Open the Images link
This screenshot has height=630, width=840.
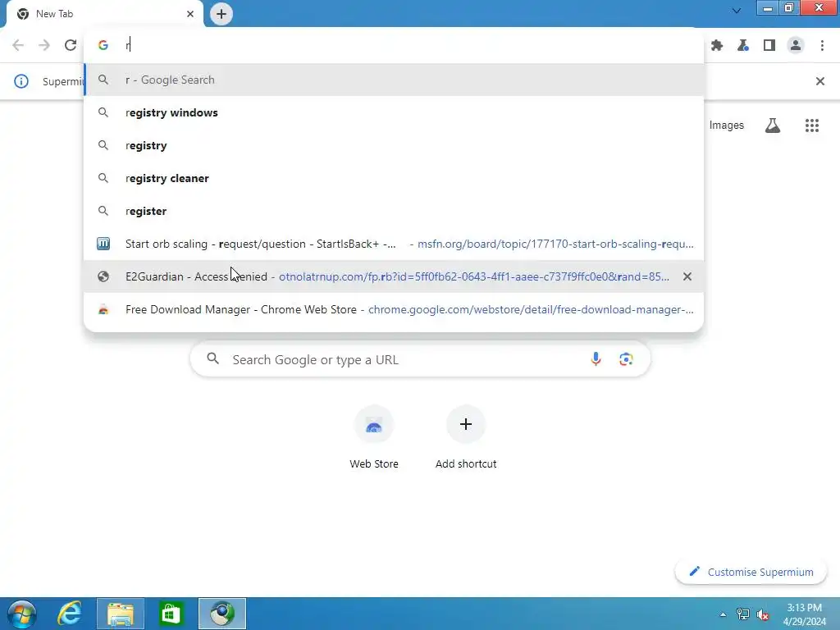click(727, 126)
